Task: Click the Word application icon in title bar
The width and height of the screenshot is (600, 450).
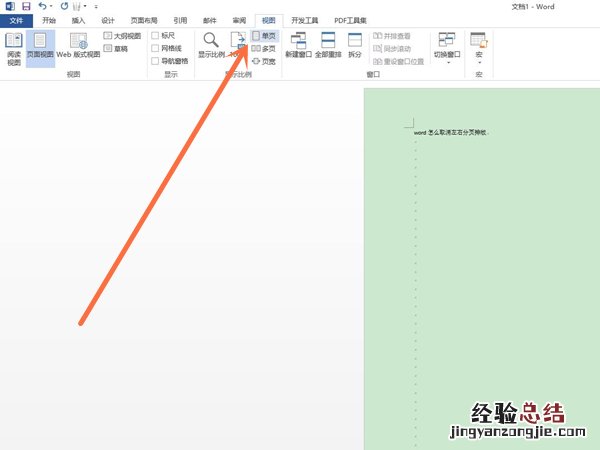Action: coord(10,7)
